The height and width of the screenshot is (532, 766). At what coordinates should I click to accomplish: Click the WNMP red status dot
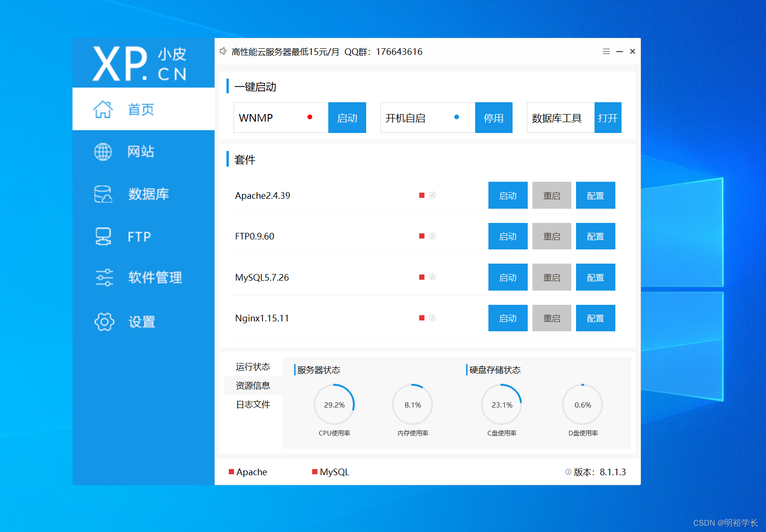click(x=310, y=117)
